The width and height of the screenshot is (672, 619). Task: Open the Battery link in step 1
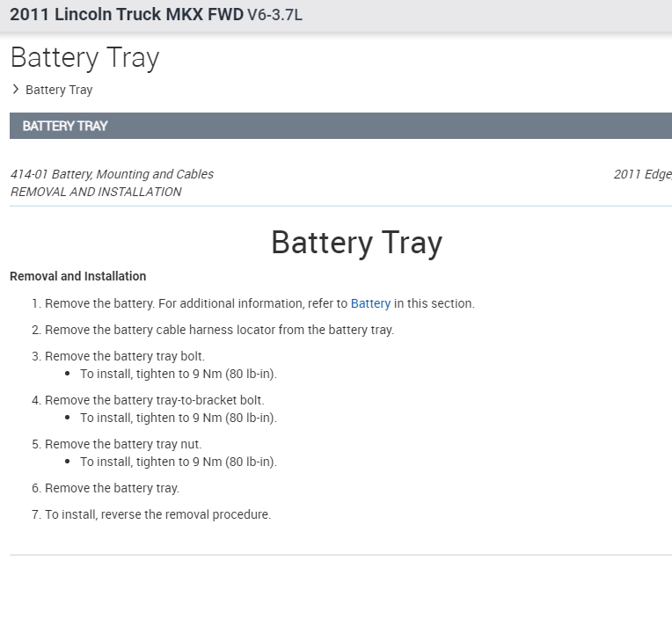[x=370, y=303]
